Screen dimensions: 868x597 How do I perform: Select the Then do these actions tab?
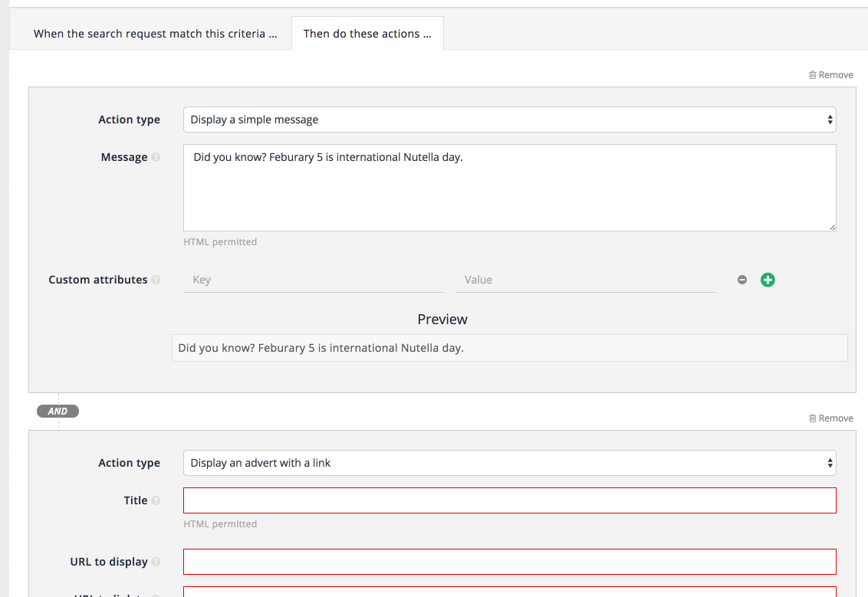pos(367,33)
